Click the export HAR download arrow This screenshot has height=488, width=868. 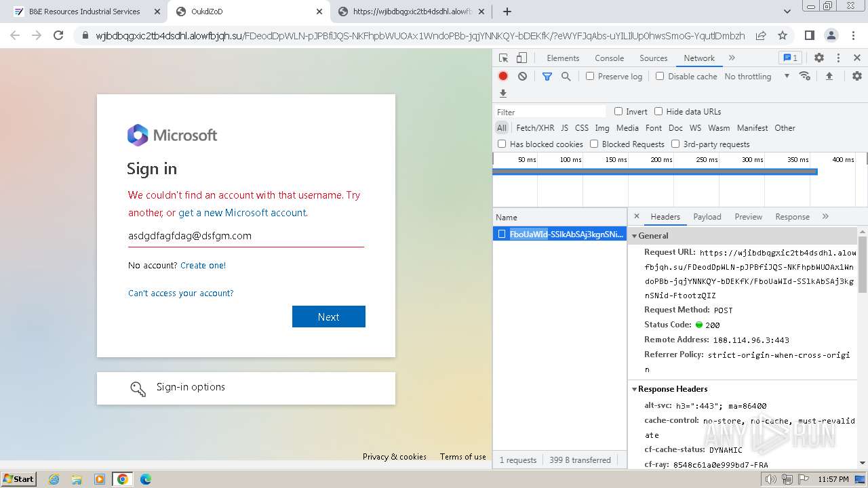coord(503,94)
